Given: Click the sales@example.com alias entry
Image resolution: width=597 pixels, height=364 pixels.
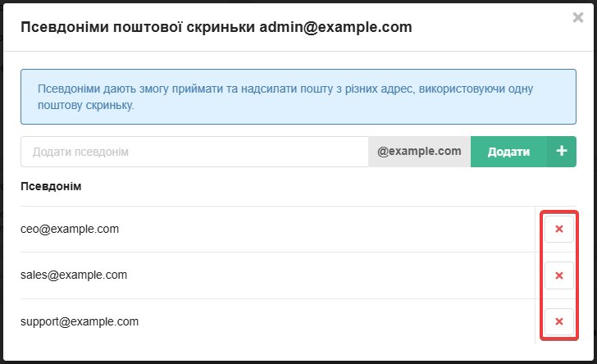Looking at the screenshot, I should tap(74, 275).
